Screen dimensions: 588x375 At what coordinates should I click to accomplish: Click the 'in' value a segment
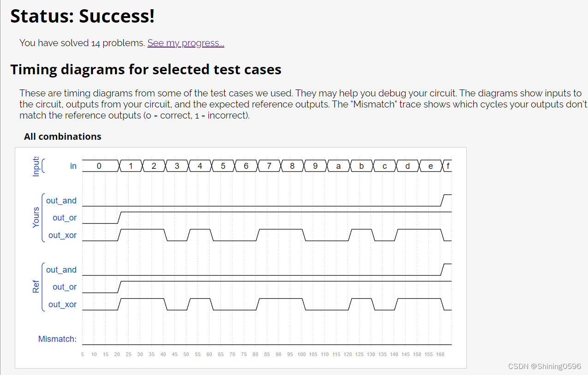click(338, 166)
